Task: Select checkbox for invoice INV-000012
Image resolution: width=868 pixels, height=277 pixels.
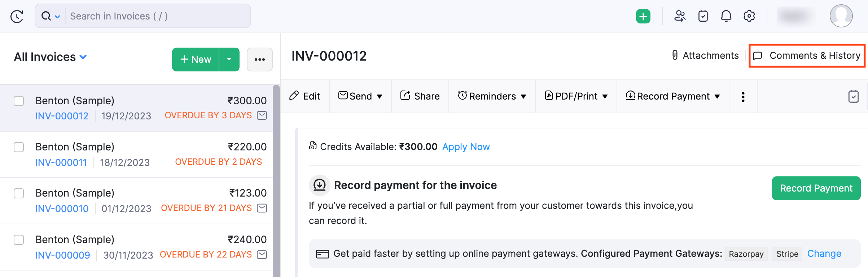Action: click(19, 101)
